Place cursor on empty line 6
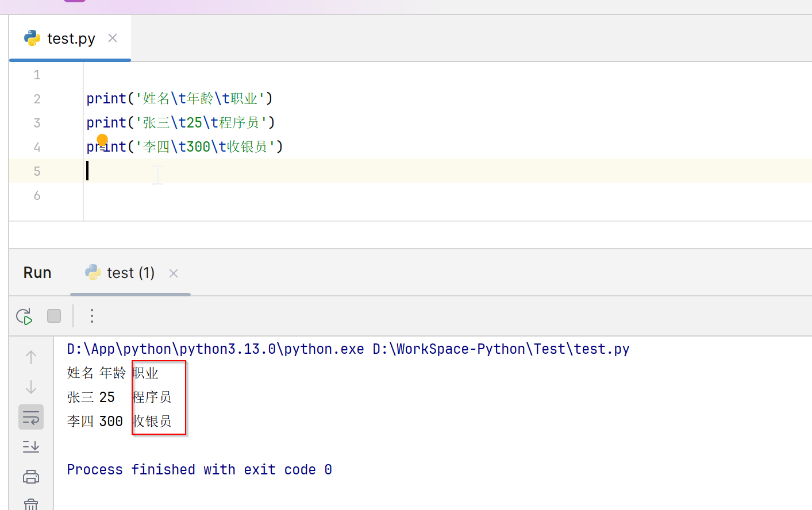 coord(230,195)
